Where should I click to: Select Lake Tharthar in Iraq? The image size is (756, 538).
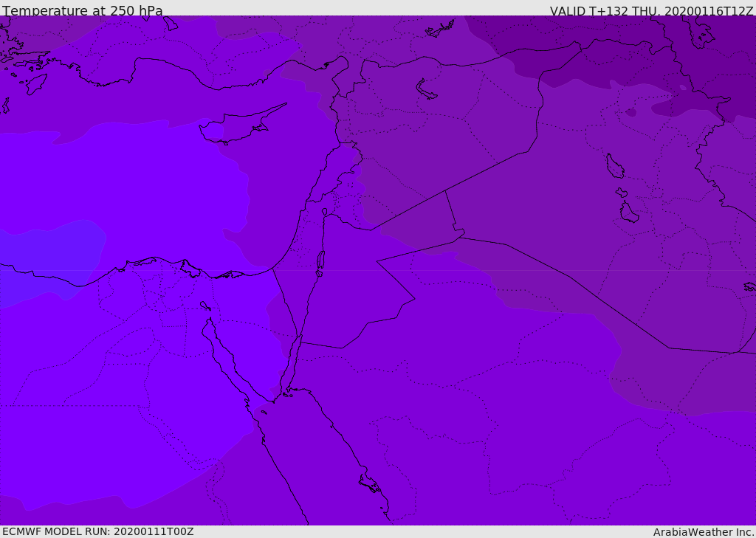coord(614,167)
